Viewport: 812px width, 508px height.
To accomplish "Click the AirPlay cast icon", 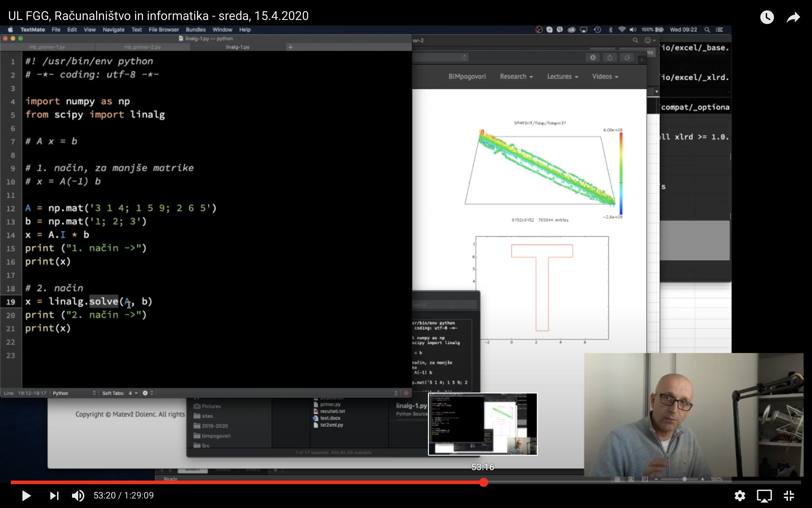I will 764,496.
